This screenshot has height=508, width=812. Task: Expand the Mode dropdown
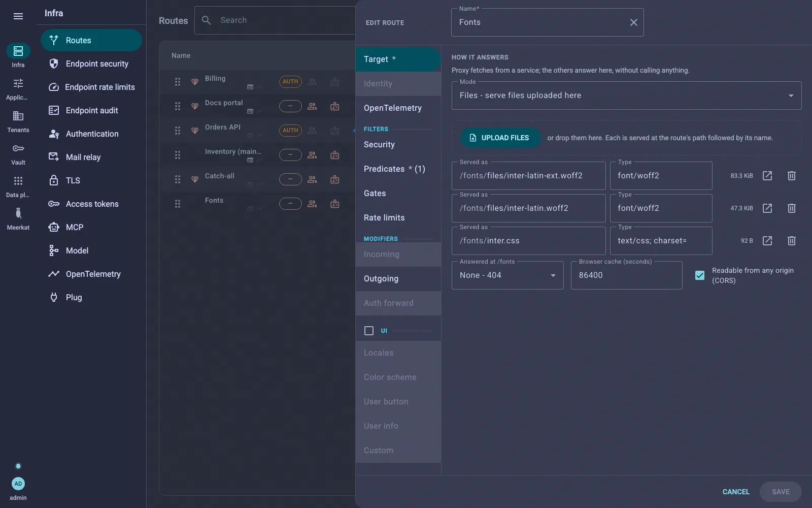(x=626, y=96)
